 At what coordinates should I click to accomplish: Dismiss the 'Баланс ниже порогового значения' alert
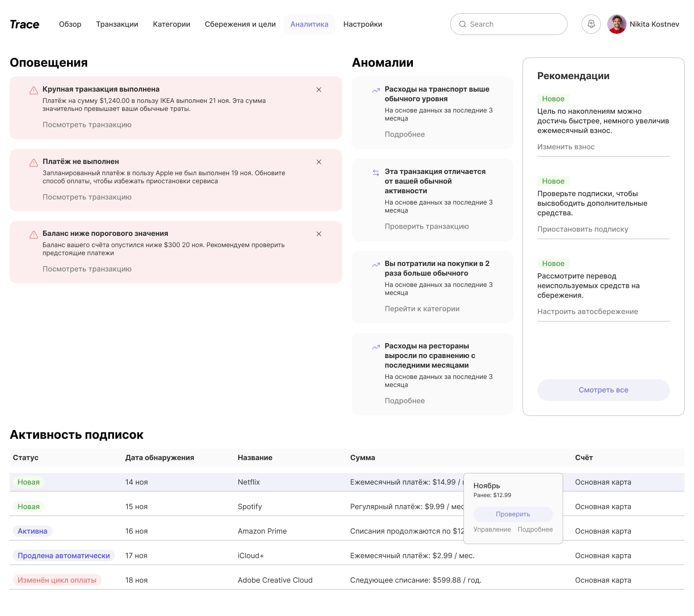click(319, 234)
